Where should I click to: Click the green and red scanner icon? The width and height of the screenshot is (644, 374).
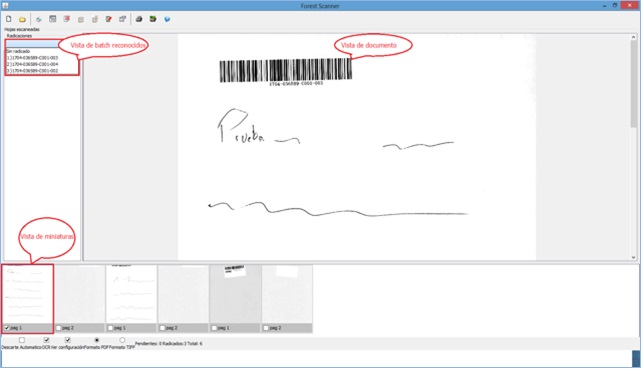point(153,19)
